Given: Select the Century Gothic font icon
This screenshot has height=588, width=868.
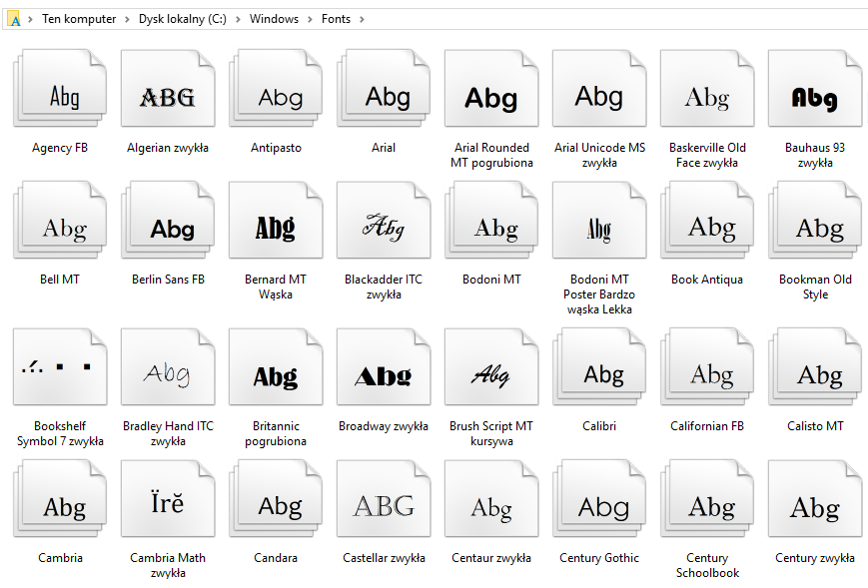Looking at the screenshot, I should [x=599, y=498].
